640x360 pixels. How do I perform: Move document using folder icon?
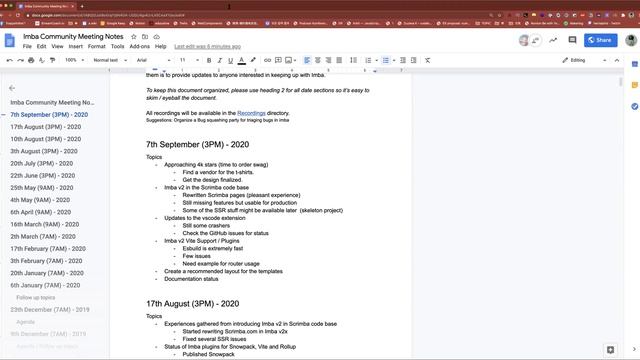coord(145,37)
